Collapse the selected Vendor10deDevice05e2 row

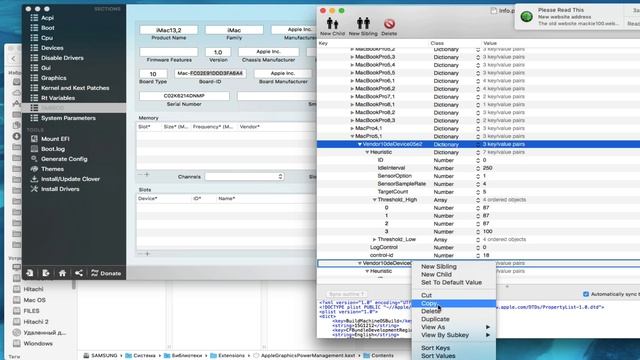click(360, 144)
